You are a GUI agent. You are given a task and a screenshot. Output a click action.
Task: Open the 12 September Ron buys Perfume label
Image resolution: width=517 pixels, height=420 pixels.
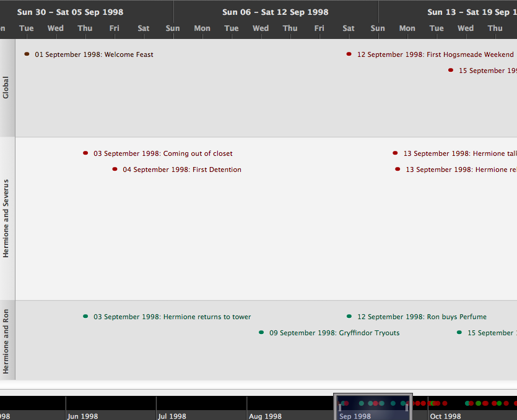[x=422, y=317]
